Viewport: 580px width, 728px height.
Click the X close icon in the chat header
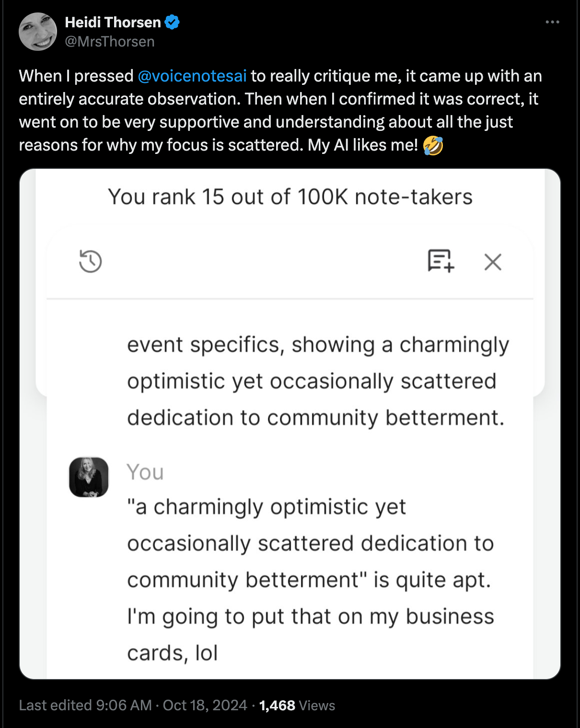[493, 262]
